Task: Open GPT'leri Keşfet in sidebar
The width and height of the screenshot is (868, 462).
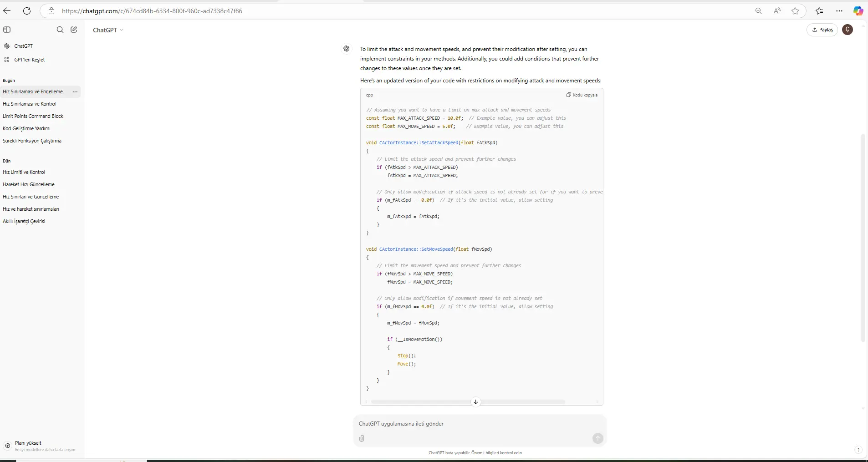Action: 29,60
